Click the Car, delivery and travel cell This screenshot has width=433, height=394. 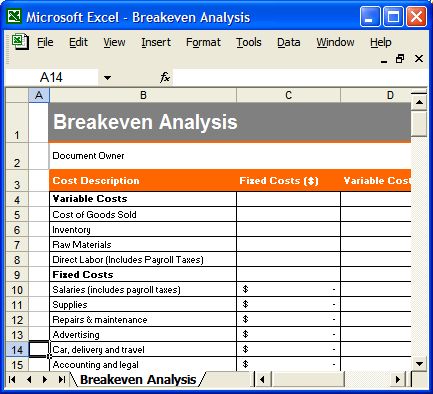pos(143,349)
